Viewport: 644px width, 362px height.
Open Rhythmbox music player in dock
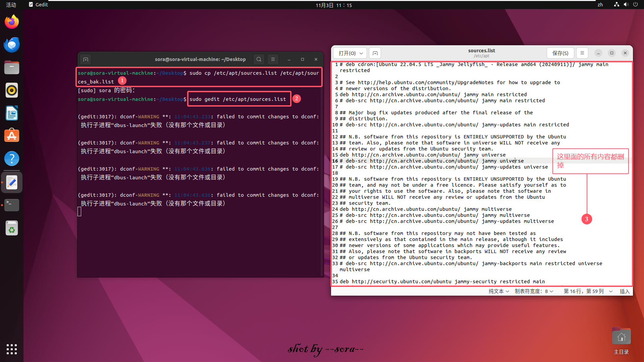(12, 90)
